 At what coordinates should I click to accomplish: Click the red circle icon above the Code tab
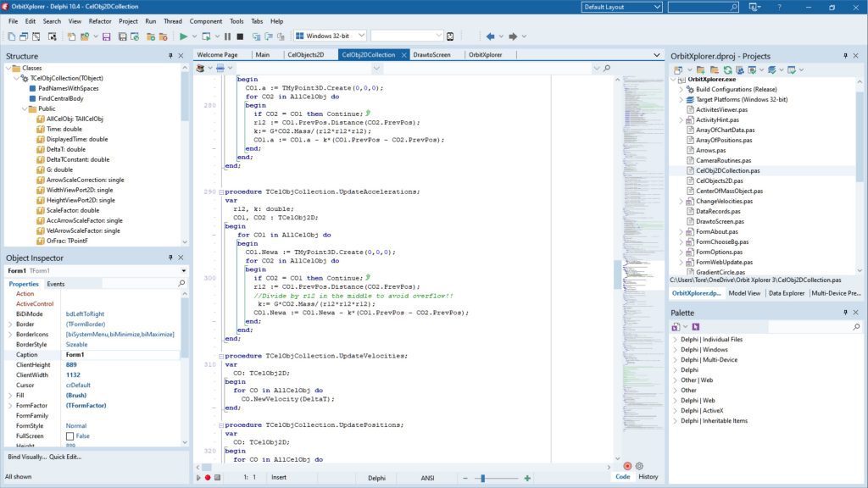627,467
